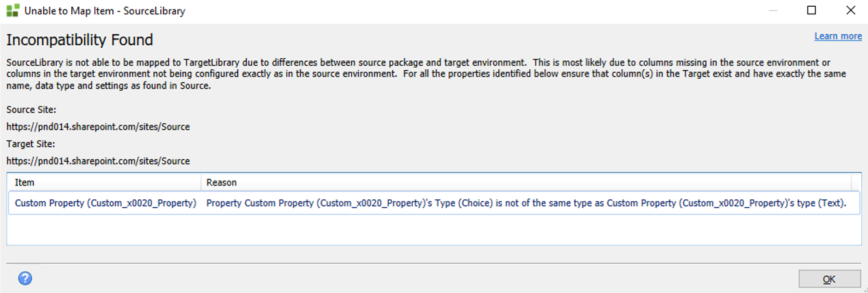Viewport: 868px width, 293px height.
Task: Click the Incompatibility Found heading
Action: coord(79,40)
